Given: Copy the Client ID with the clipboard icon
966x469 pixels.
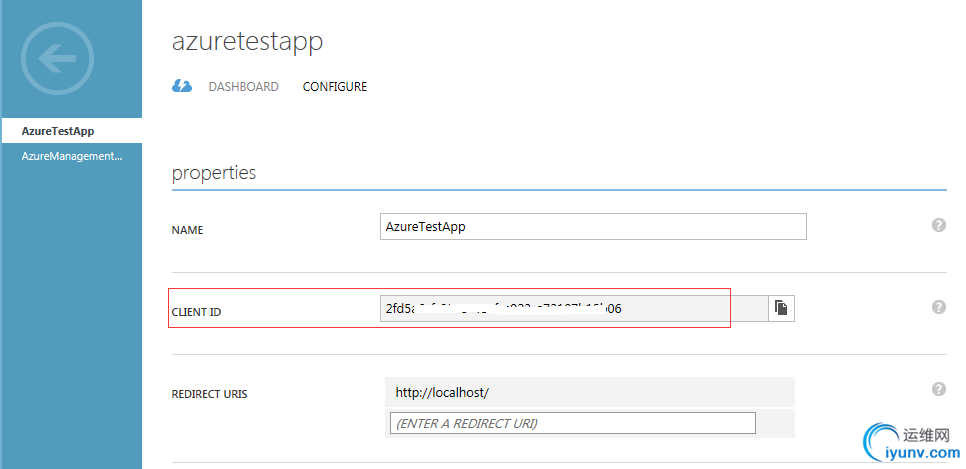Looking at the screenshot, I should pyautogui.click(x=781, y=308).
